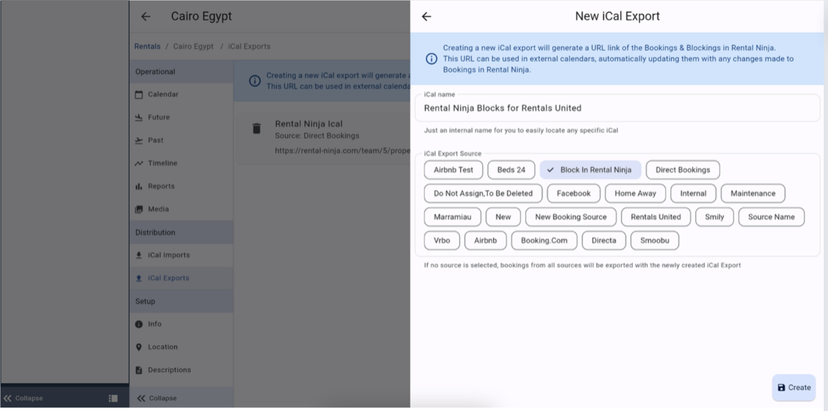Screen dimensions: 828x411
Task: Click the iCal name input field
Action: tap(617, 108)
